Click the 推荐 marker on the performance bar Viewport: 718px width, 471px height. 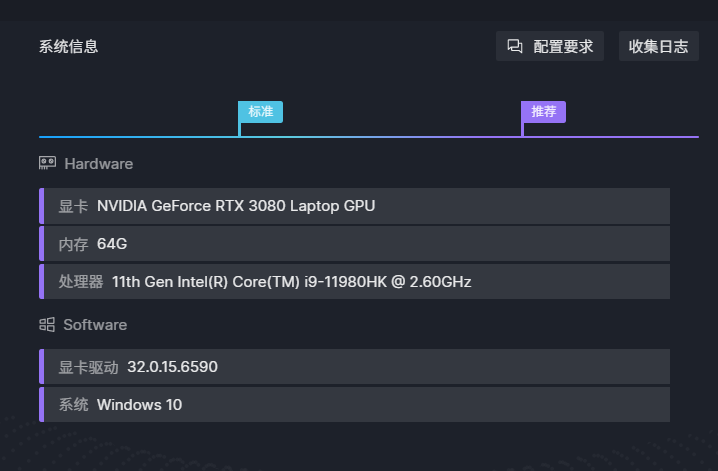[x=544, y=112]
